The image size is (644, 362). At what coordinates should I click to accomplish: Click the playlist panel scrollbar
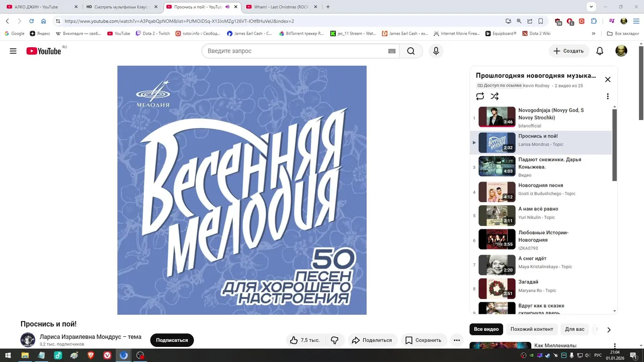pos(614,145)
